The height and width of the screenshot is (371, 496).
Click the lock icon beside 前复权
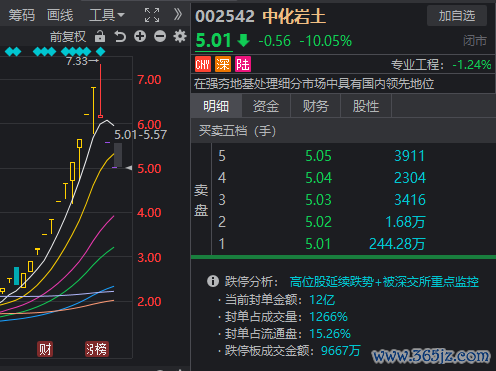click(100, 36)
